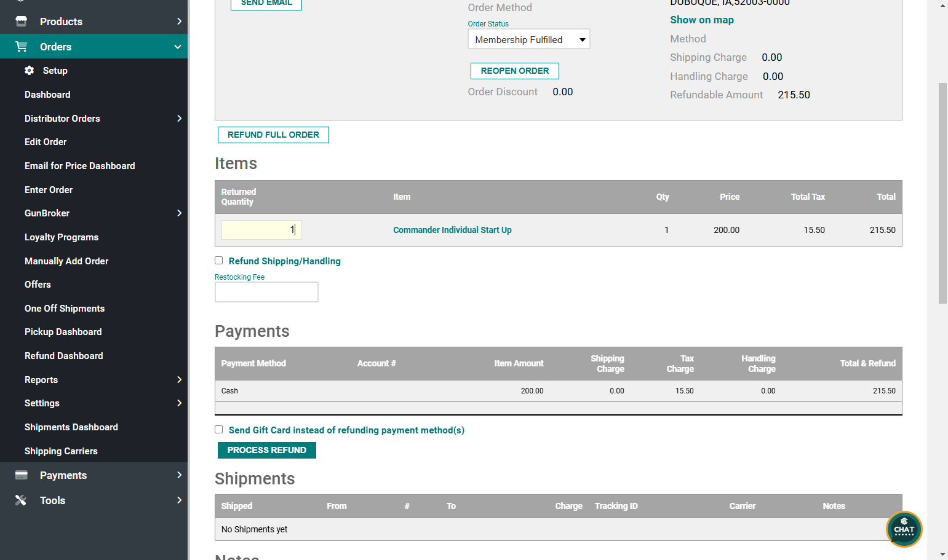Open the Chat support bubble
The image size is (948, 560).
point(904,529)
